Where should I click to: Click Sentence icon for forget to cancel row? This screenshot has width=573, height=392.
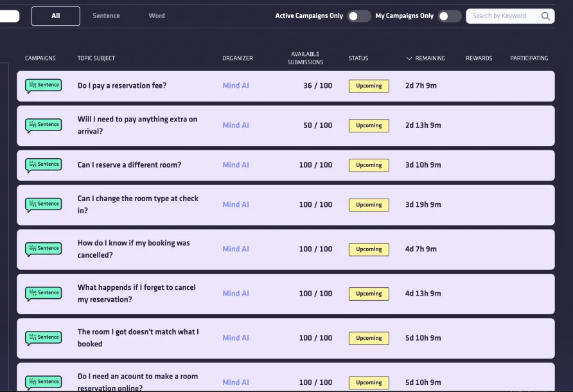point(43,294)
